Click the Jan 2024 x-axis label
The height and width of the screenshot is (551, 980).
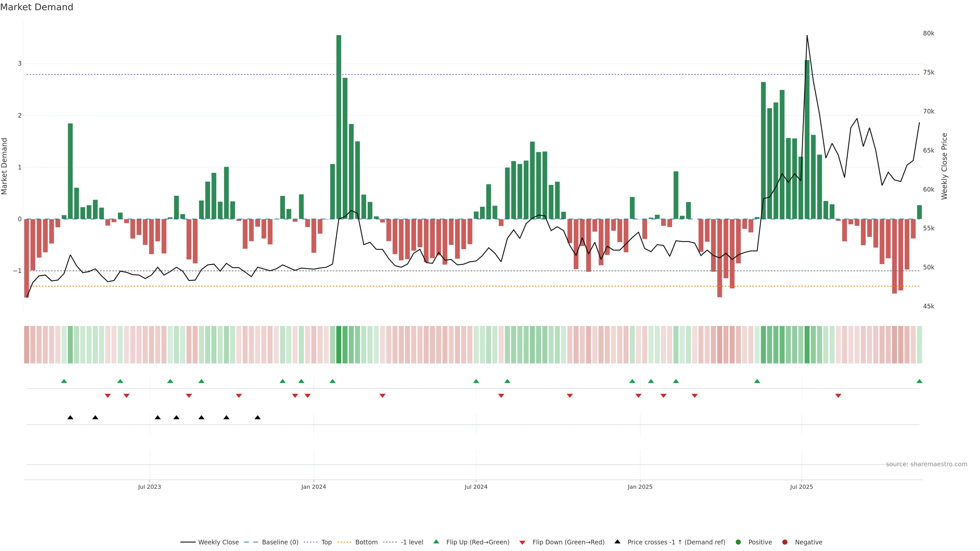tap(313, 487)
